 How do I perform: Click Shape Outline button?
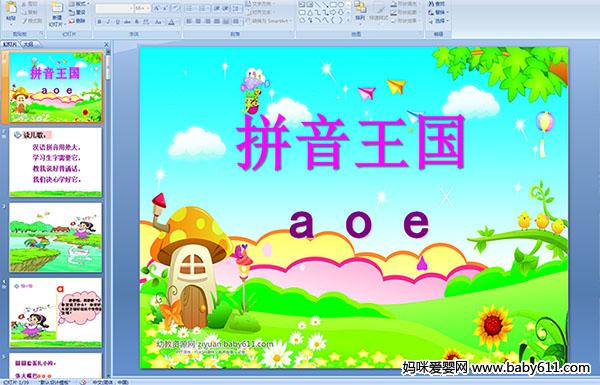[x=405, y=12]
